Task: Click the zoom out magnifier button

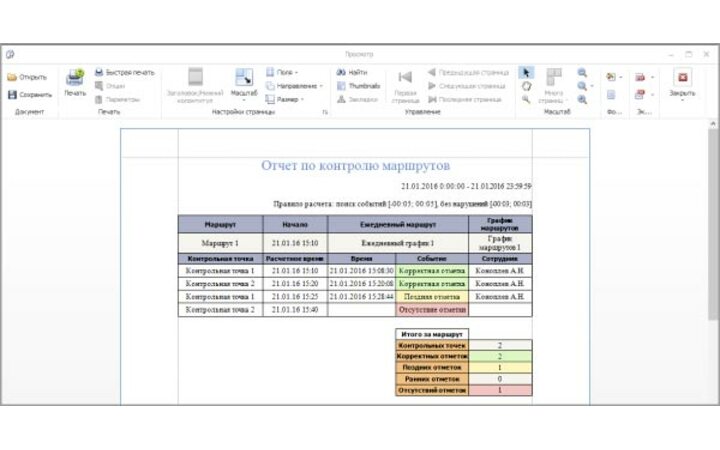Action: (x=581, y=72)
